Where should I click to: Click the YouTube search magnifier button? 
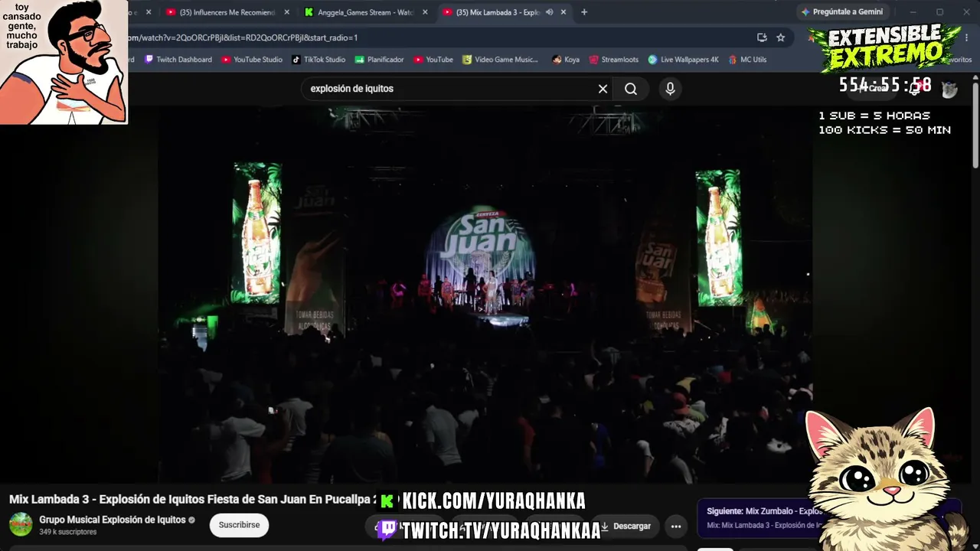click(x=630, y=89)
